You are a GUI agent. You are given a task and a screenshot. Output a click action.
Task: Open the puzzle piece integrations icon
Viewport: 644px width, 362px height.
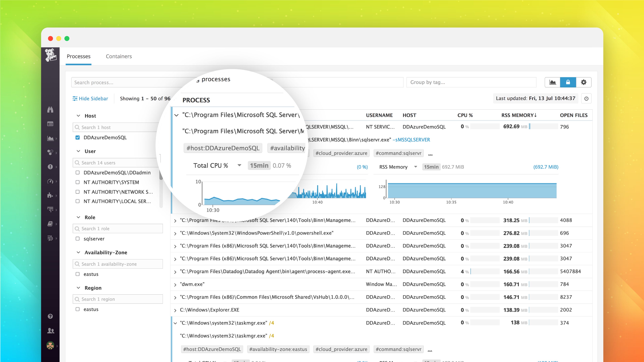click(x=50, y=195)
